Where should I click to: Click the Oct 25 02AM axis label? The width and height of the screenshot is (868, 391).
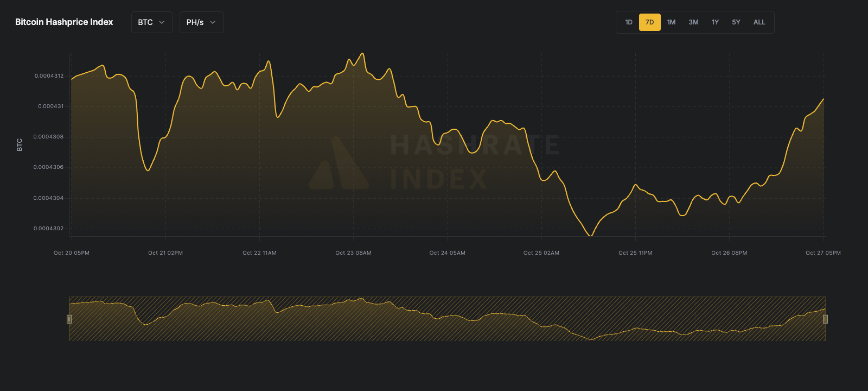point(541,253)
